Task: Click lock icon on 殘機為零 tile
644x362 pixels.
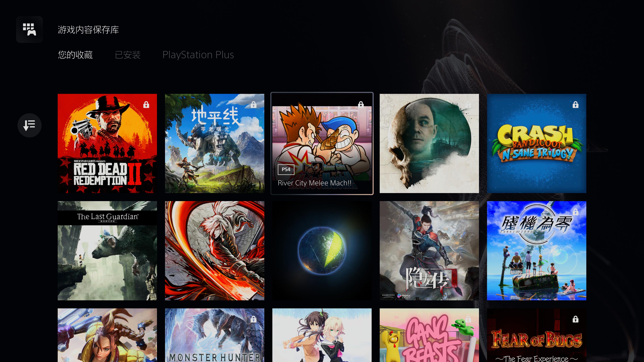Action: click(576, 212)
